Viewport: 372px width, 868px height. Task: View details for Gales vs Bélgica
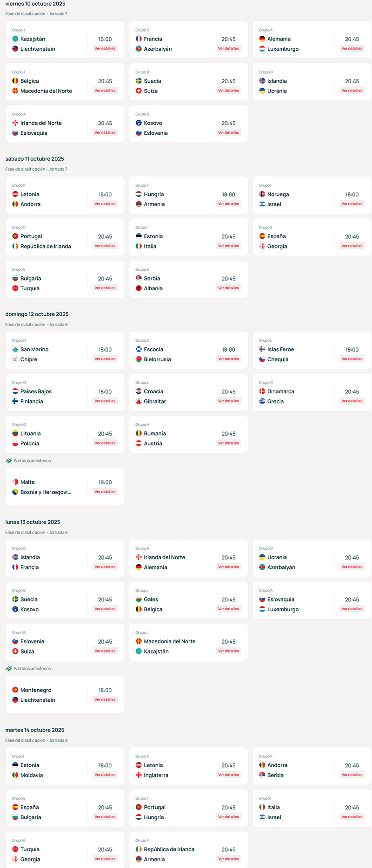point(228,609)
